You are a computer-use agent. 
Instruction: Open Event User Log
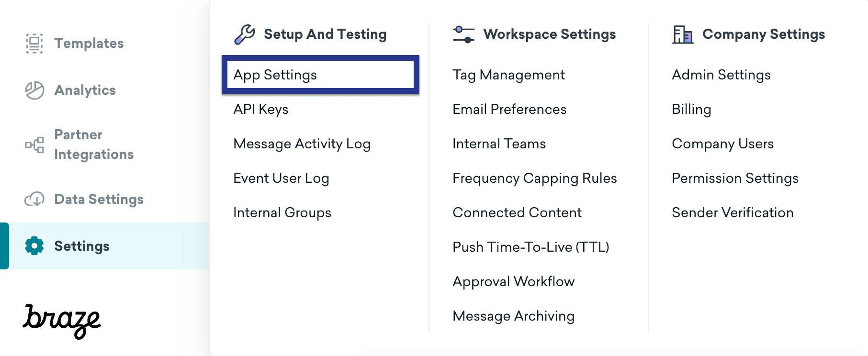point(282,178)
